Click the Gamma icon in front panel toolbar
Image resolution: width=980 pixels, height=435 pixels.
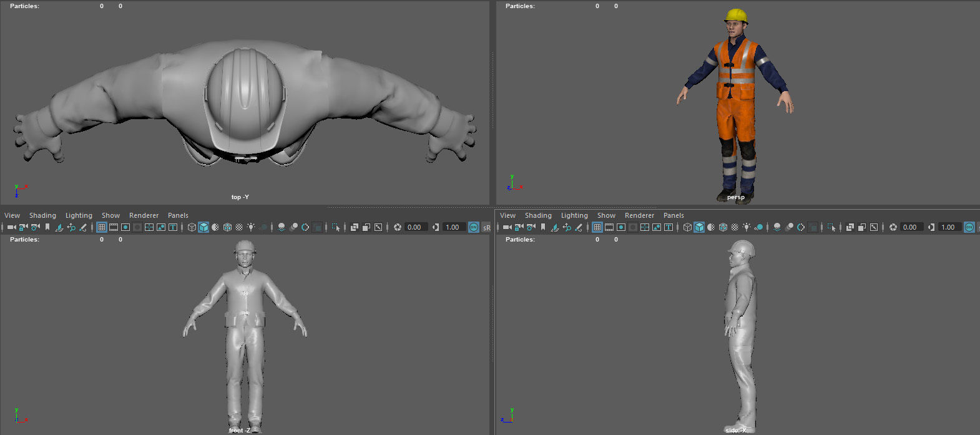tap(436, 227)
